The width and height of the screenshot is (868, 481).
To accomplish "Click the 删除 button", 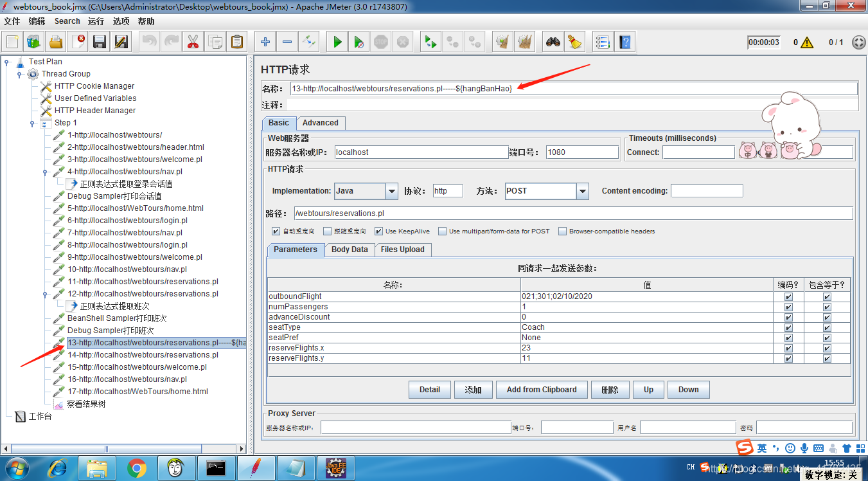I will pos(610,390).
